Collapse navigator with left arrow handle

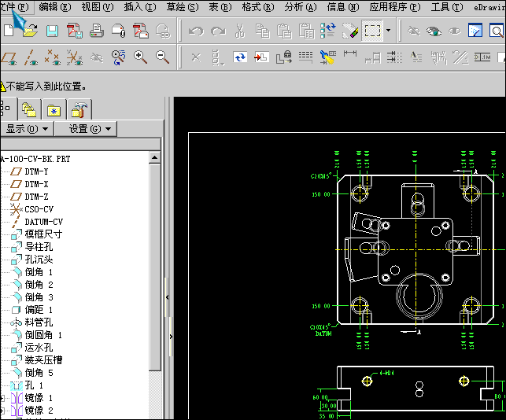click(167, 297)
